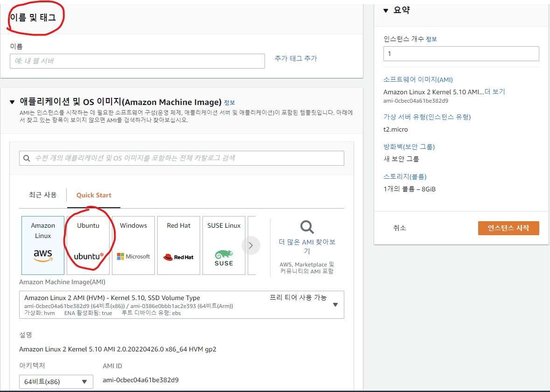Choose the Windows Microsoft AMI tile

(x=133, y=245)
